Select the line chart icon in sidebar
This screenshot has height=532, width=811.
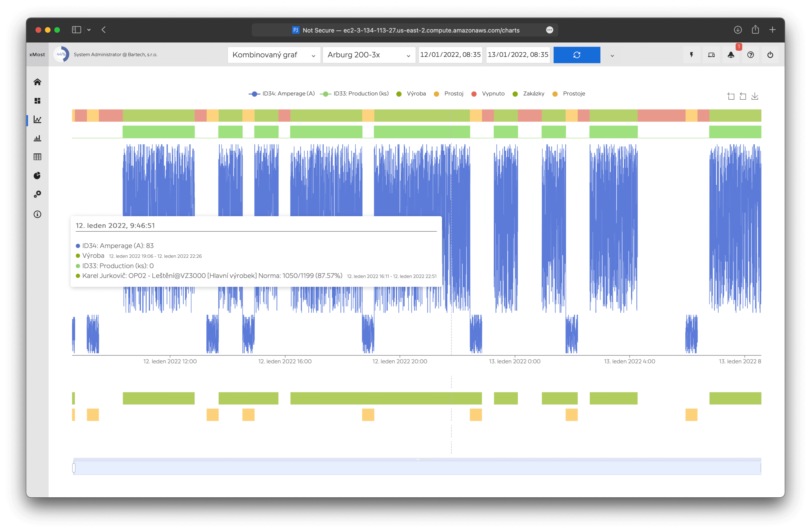pos(37,120)
